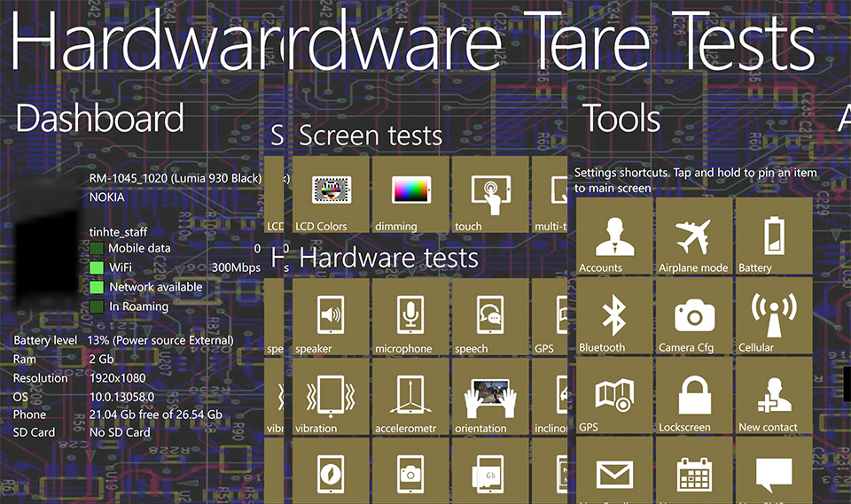Image resolution: width=851 pixels, height=504 pixels.
Task: Click the 300Mbps WiFi speed value
Action: [236, 268]
